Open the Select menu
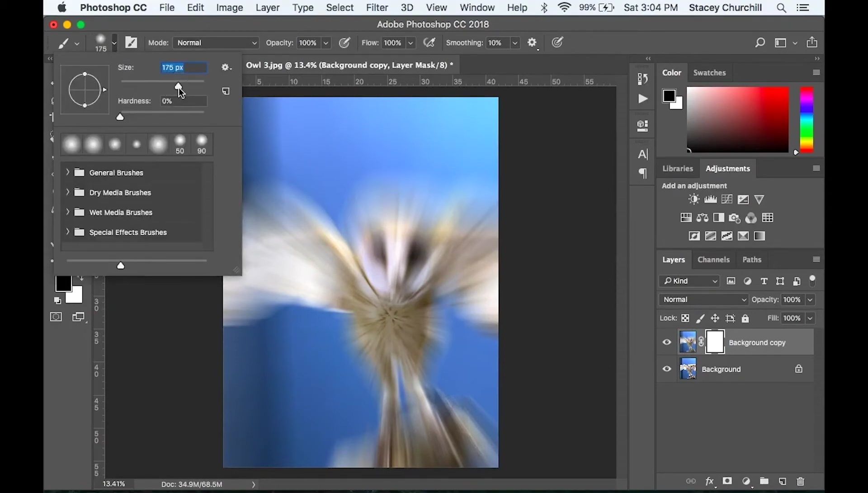 tap(340, 8)
